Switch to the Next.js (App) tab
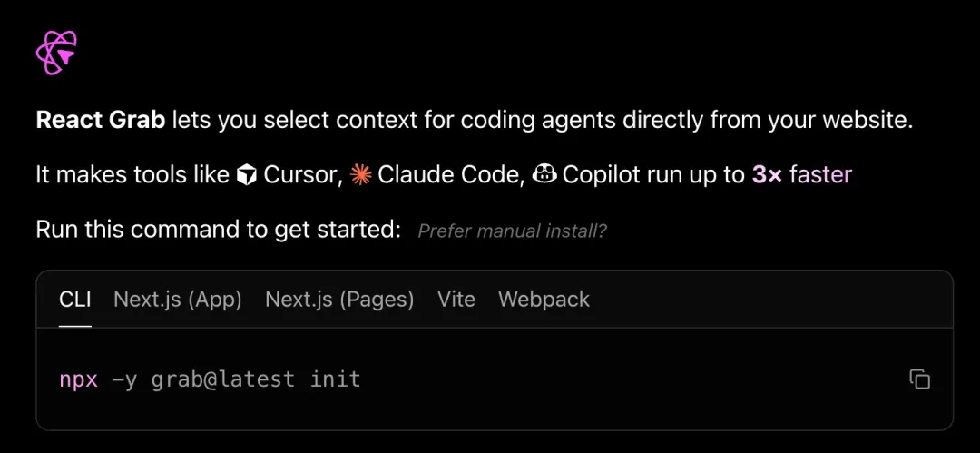Image resolution: width=980 pixels, height=453 pixels. 178,300
